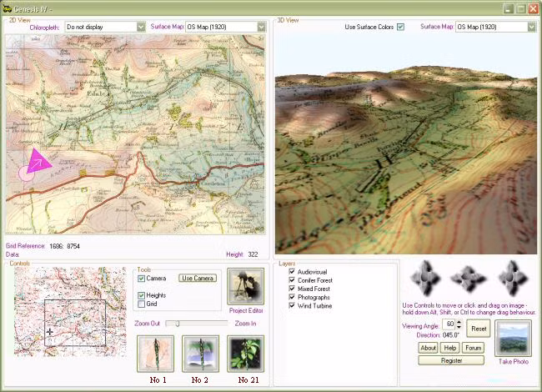Click the middle 3D navigation arrow control
The height and width of the screenshot is (392, 542).
coord(468,279)
